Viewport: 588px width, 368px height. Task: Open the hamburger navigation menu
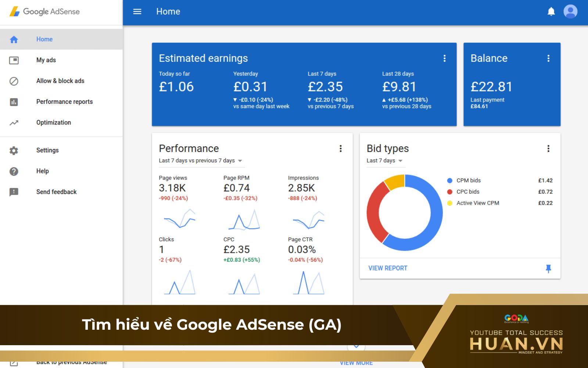[137, 11]
